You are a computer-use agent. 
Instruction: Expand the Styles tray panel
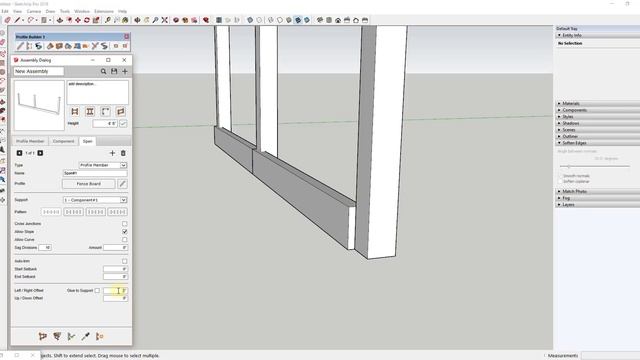click(598, 117)
